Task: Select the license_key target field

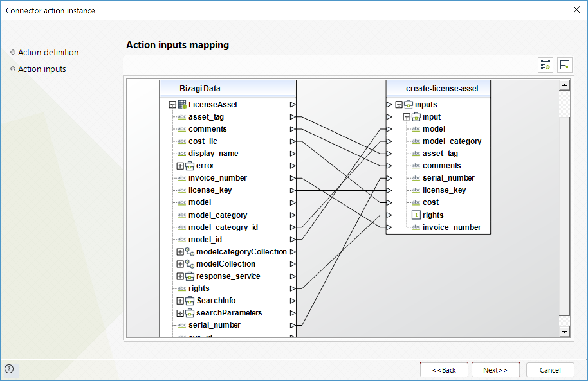Action: pos(444,190)
